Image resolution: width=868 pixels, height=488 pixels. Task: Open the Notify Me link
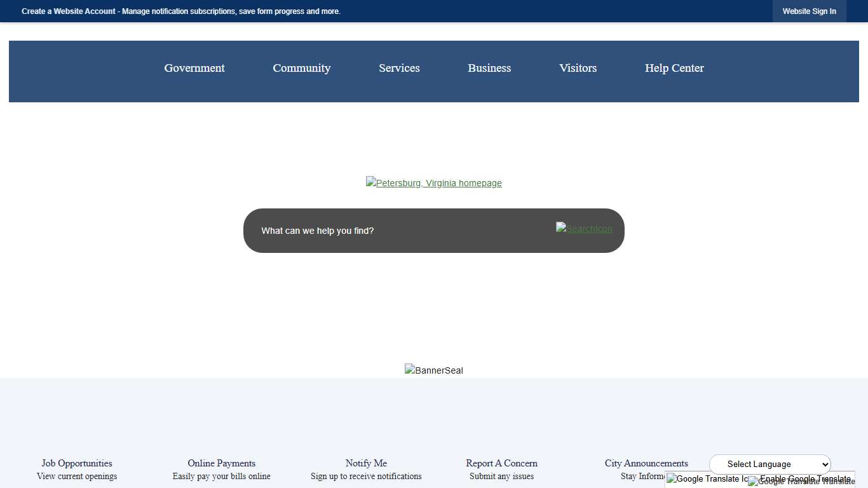point(366,464)
